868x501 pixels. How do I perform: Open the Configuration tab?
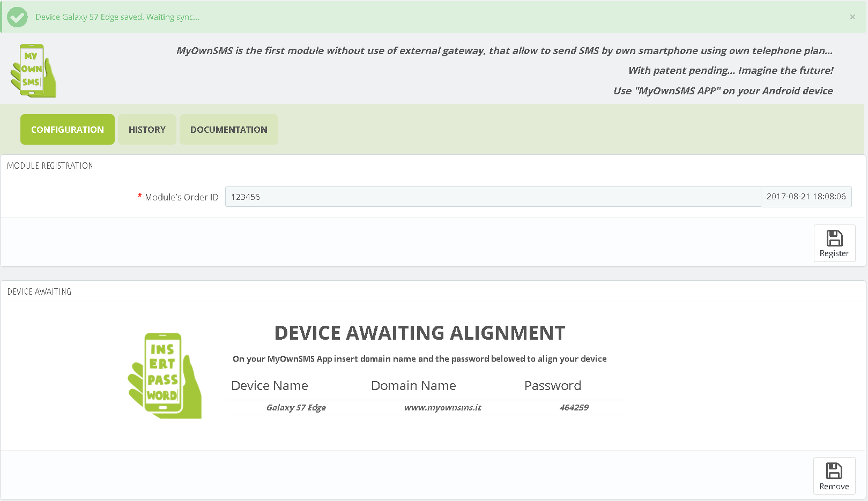tap(68, 130)
